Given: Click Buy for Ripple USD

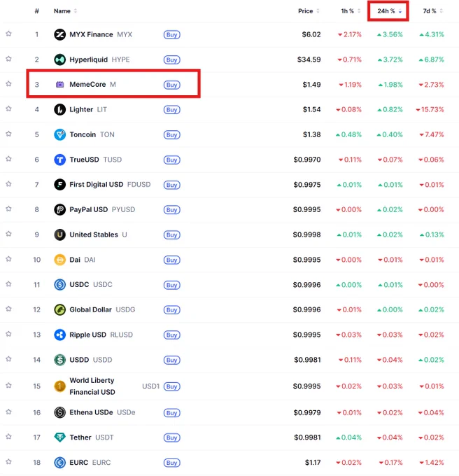Looking at the screenshot, I should [171, 335].
